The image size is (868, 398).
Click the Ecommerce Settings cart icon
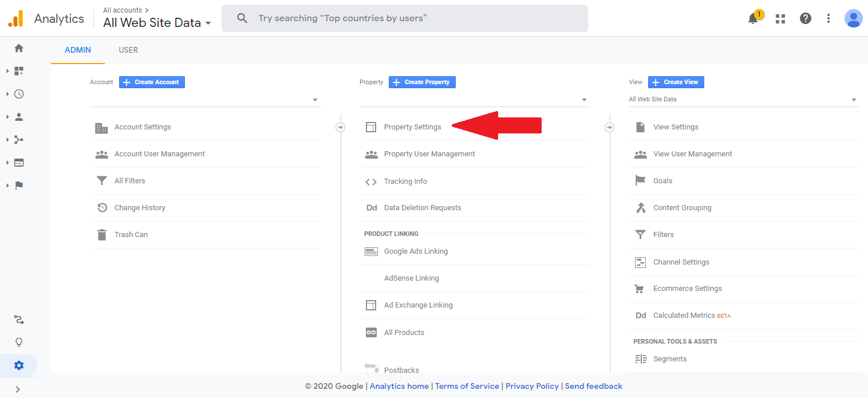(640, 289)
